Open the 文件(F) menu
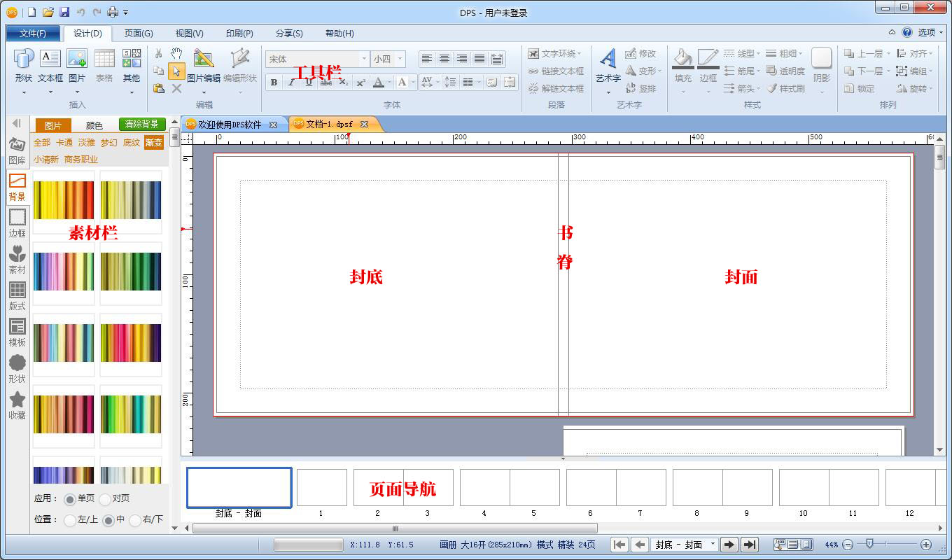This screenshot has height=560, width=952. click(33, 33)
